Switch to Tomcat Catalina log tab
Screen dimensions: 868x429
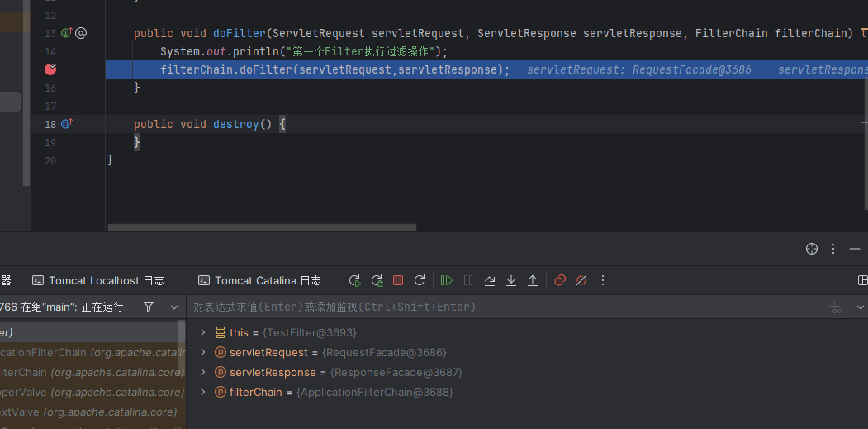(259, 281)
